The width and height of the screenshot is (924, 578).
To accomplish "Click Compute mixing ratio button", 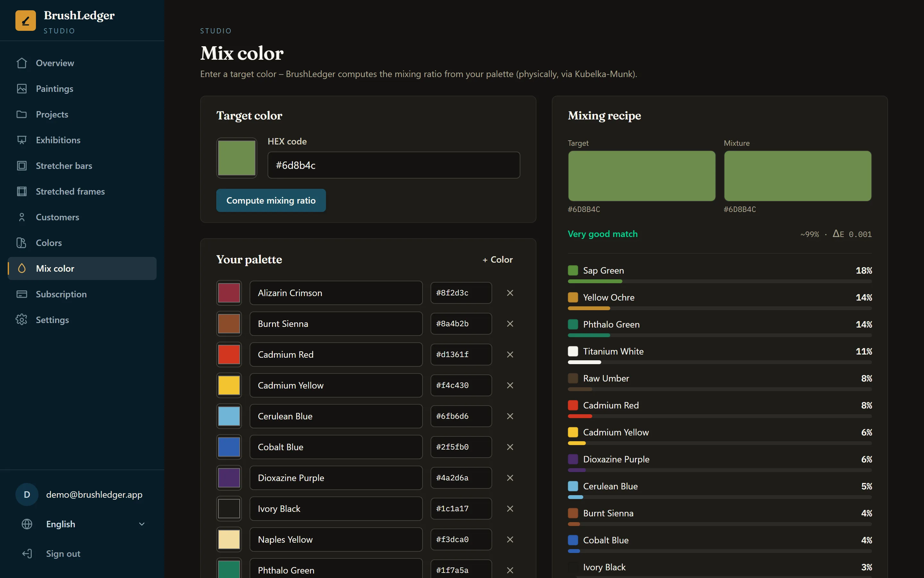I will coord(271,200).
